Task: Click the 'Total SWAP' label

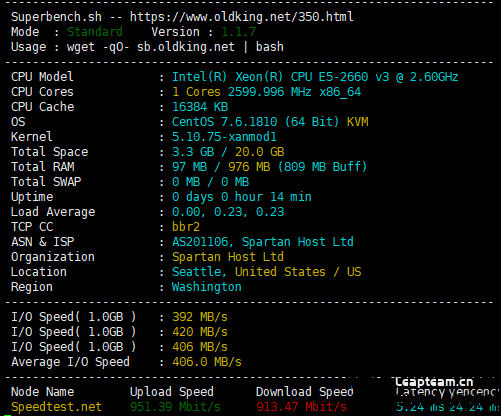Action: (x=46, y=182)
